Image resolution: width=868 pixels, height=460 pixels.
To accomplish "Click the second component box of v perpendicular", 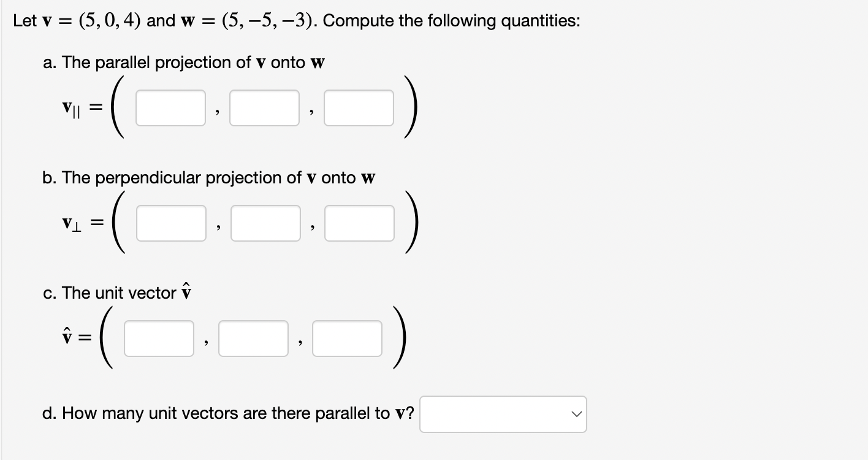I will tap(265, 223).
